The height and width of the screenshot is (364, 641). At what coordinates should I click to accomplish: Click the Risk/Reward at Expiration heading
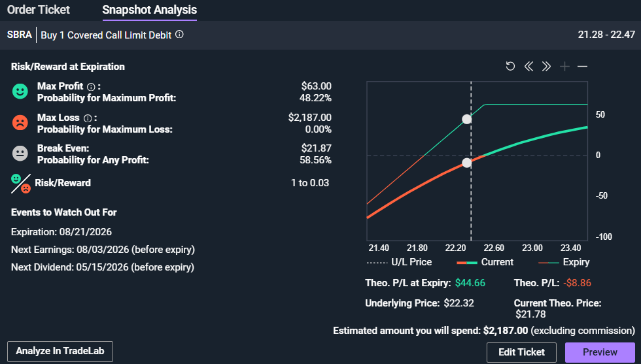pyautogui.click(x=68, y=67)
